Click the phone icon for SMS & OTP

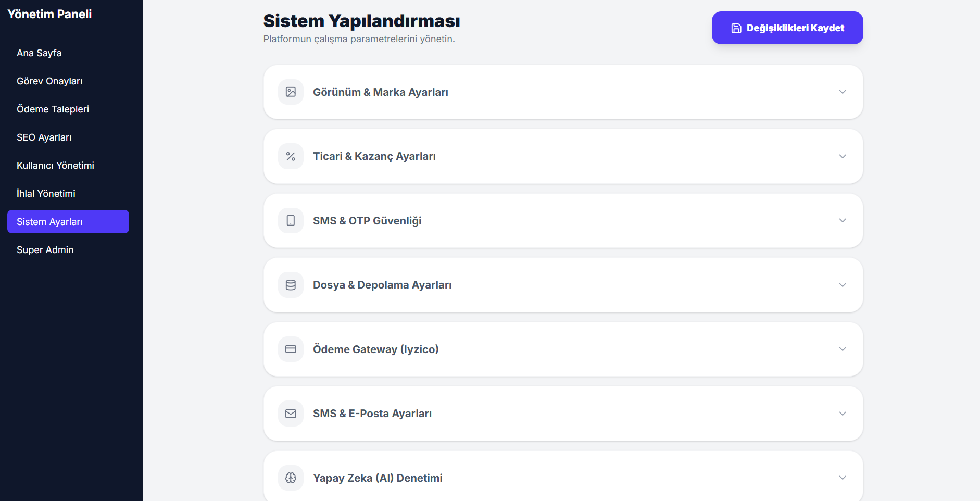pyautogui.click(x=291, y=221)
